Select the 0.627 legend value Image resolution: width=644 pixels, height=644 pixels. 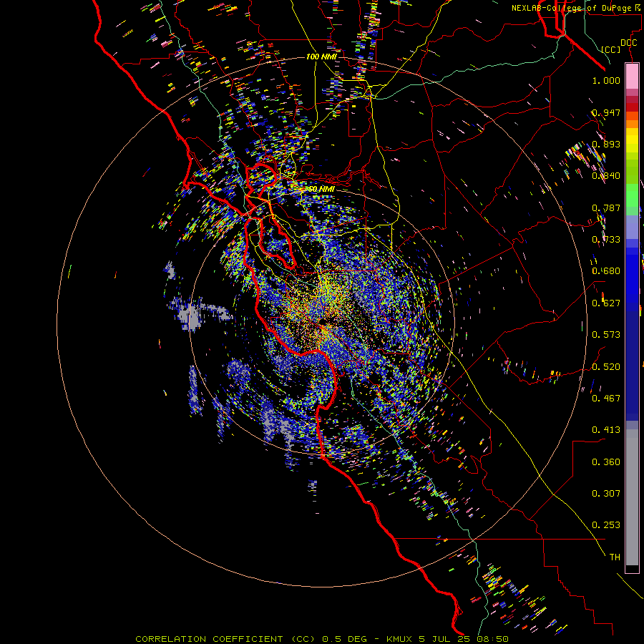(606, 303)
